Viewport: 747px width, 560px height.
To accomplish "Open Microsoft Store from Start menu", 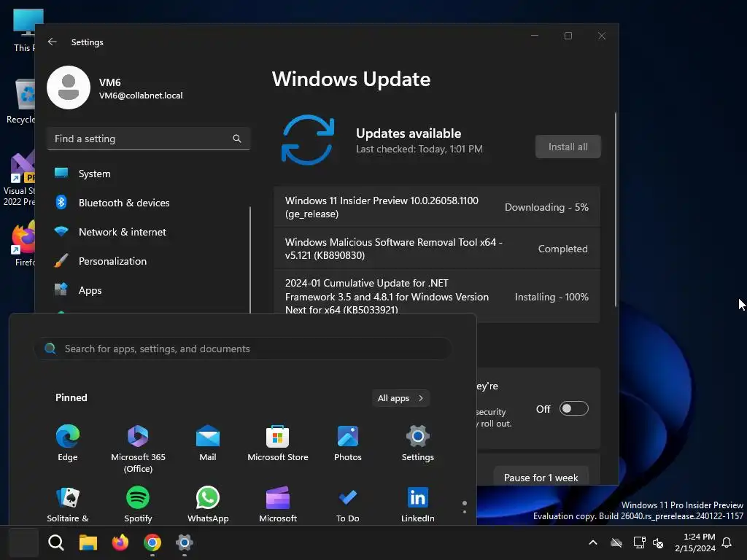I will pyautogui.click(x=278, y=443).
